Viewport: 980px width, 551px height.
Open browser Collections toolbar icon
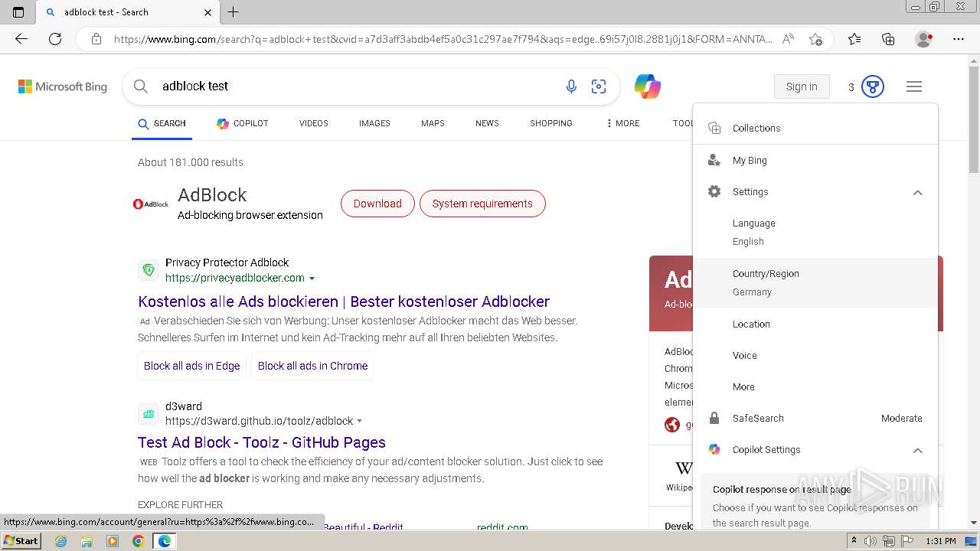coord(888,39)
